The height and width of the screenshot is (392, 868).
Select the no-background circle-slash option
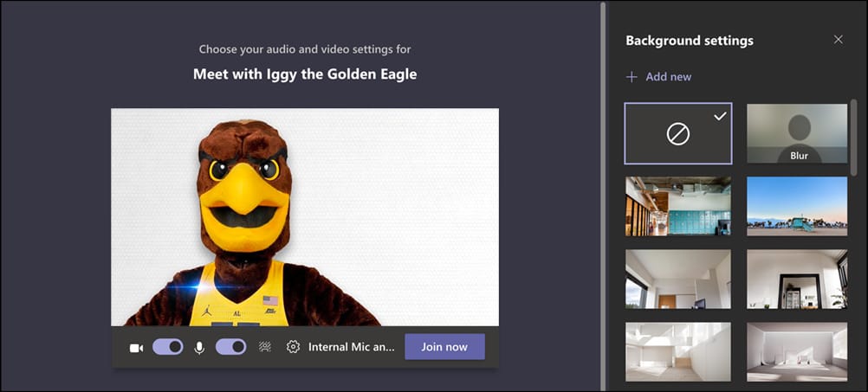677,133
